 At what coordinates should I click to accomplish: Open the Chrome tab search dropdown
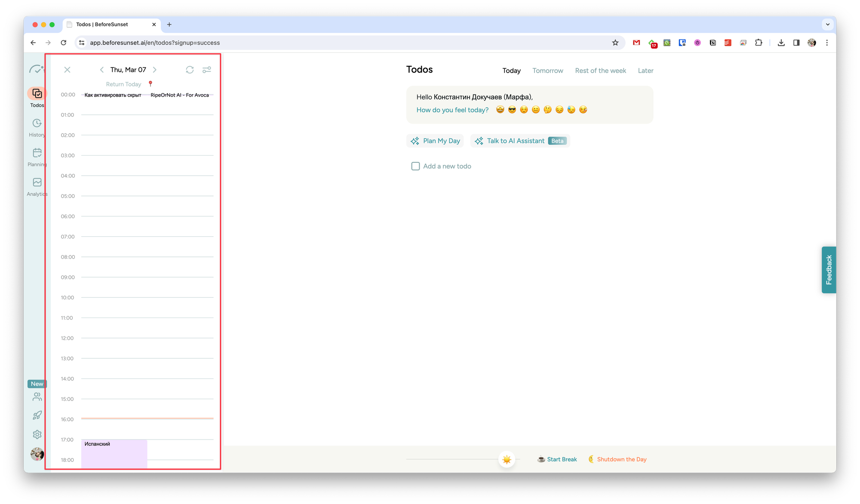[828, 24]
